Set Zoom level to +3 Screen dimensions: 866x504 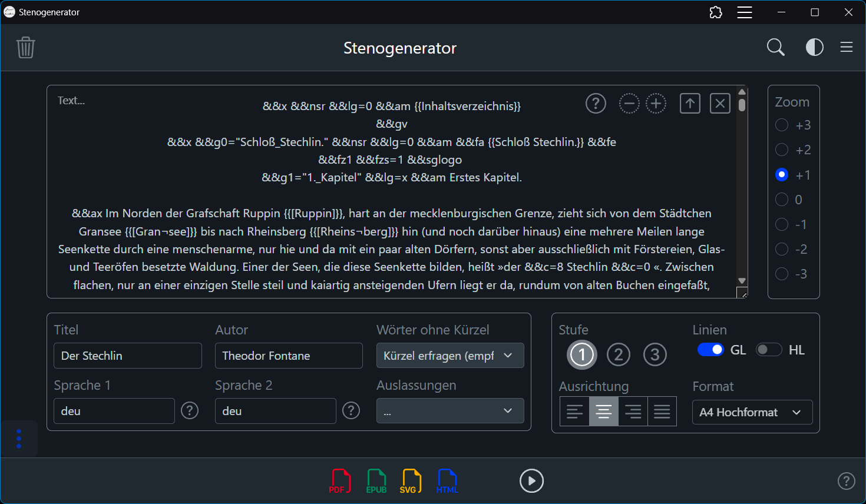pyautogui.click(x=782, y=125)
